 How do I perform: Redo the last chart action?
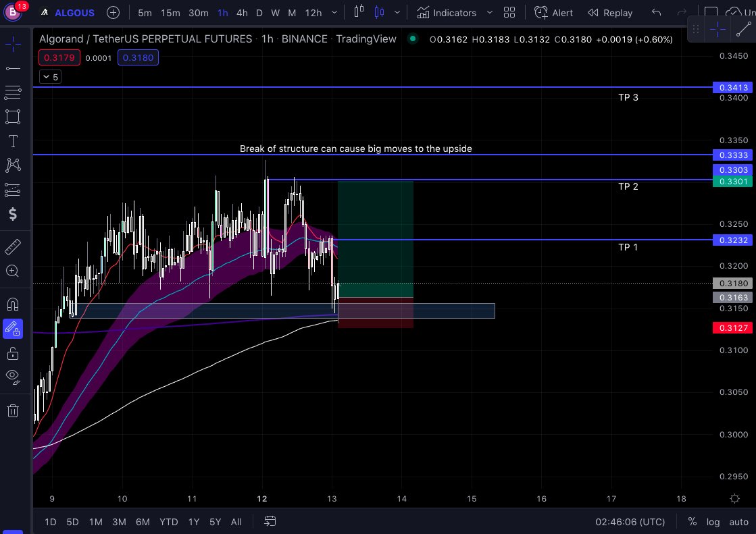[x=682, y=13]
